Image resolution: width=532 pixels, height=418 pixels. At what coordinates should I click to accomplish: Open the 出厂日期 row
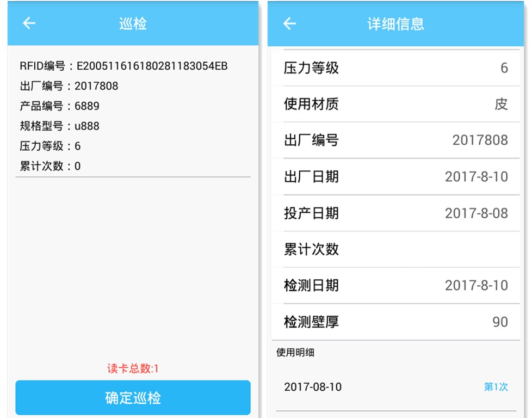pyautogui.click(x=395, y=176)
